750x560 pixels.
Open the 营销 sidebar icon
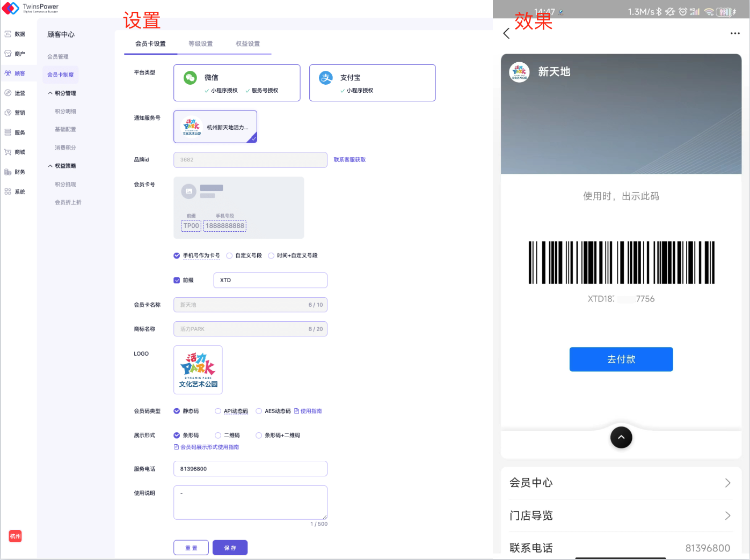(8, 113)
